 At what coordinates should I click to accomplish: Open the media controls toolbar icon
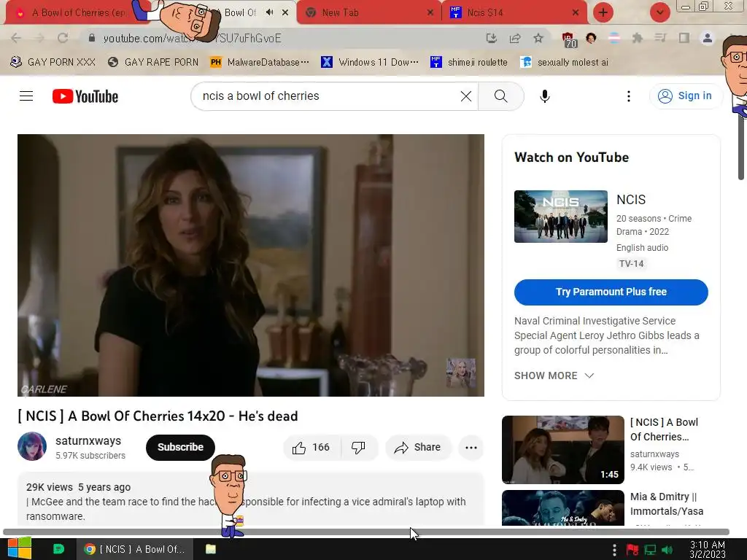pyautogui.click(x=660, y=38)
